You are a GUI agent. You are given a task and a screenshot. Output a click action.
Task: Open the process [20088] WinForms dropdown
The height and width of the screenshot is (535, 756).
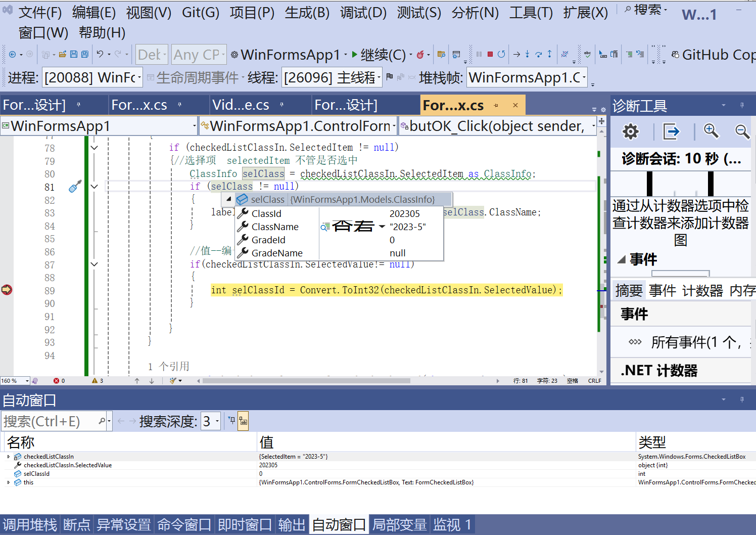pyautogui.click(x=92, y=77)
